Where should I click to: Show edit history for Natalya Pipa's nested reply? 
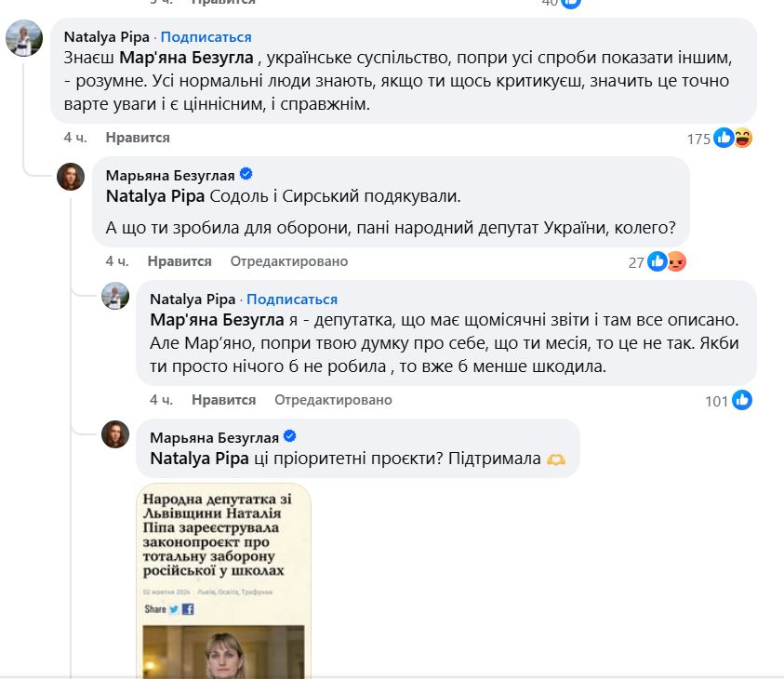point(333,400)
